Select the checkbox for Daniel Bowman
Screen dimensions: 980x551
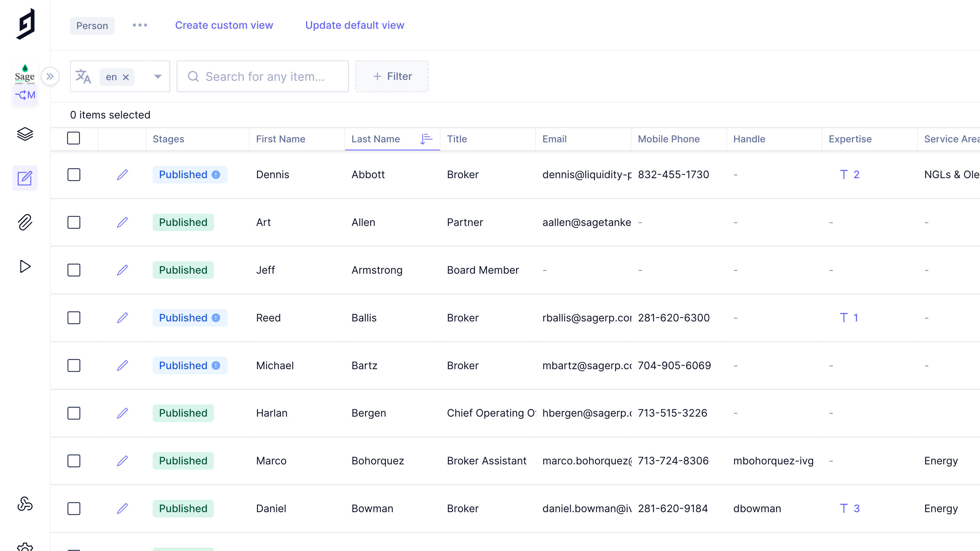[74, 508]
